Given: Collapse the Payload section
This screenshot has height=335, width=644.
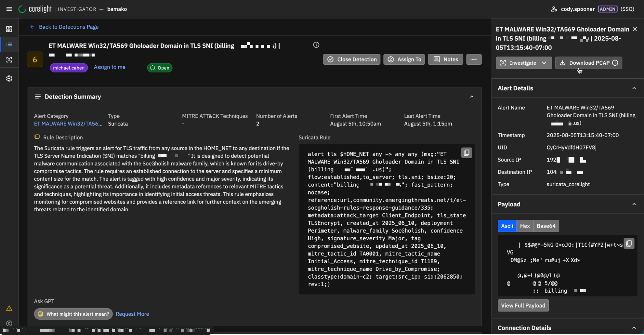Looking at the screenshot, I should pos(634,204).
